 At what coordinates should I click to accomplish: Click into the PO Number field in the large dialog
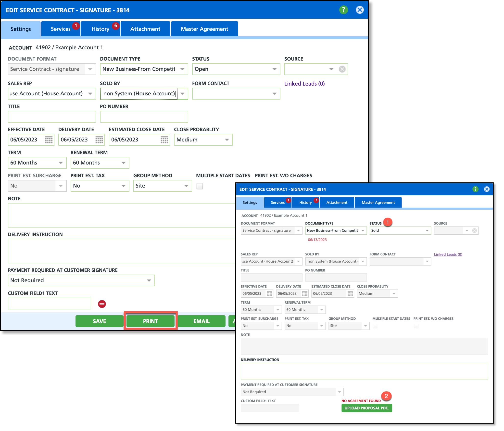point(144,117)
